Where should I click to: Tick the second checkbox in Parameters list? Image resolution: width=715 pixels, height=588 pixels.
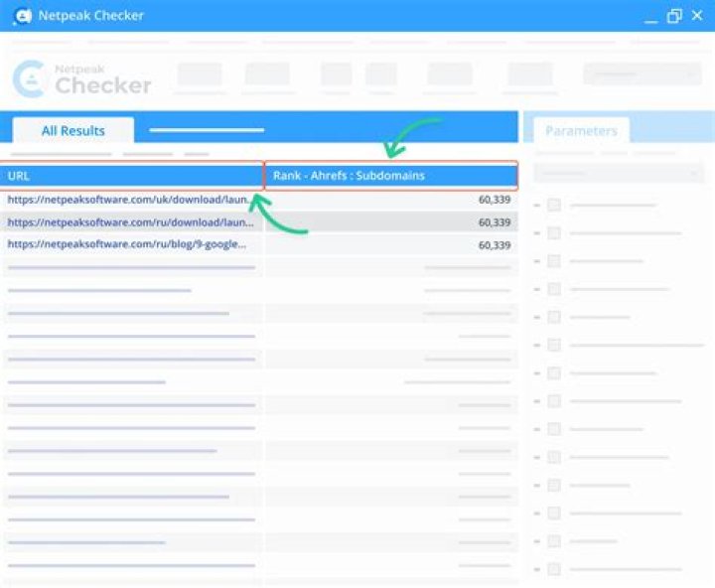(x=554, y=233)
